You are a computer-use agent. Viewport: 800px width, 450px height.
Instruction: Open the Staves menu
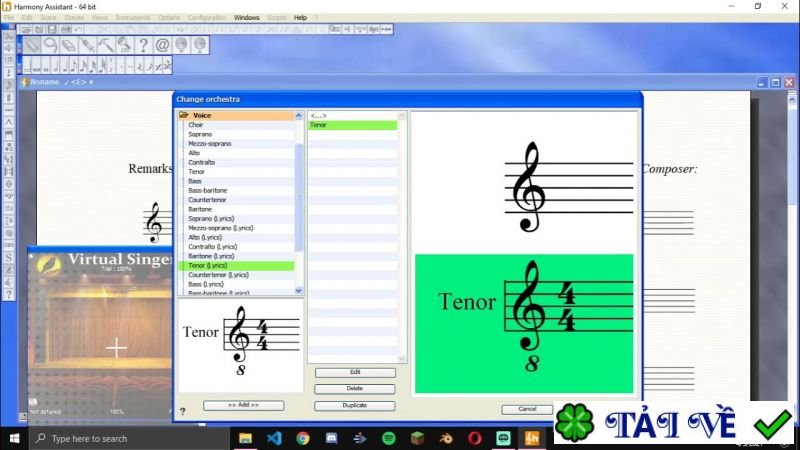point(74,17)
